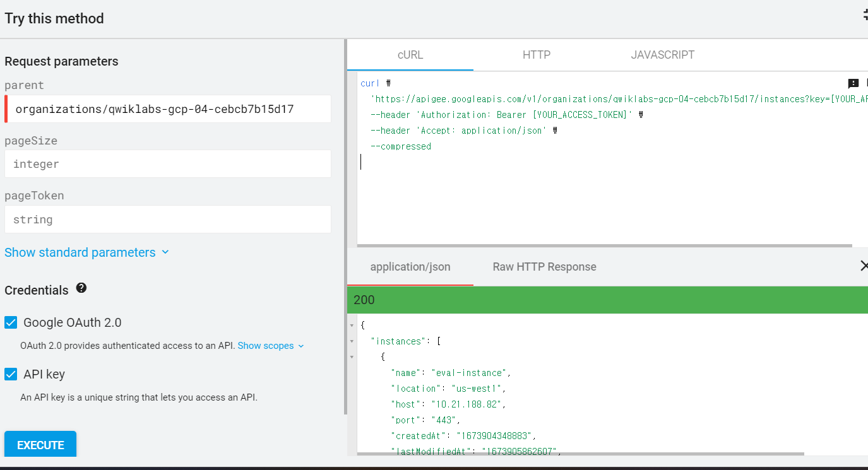Switch to the HTTP tab
868x470 pixels.
tap(537, 55)
